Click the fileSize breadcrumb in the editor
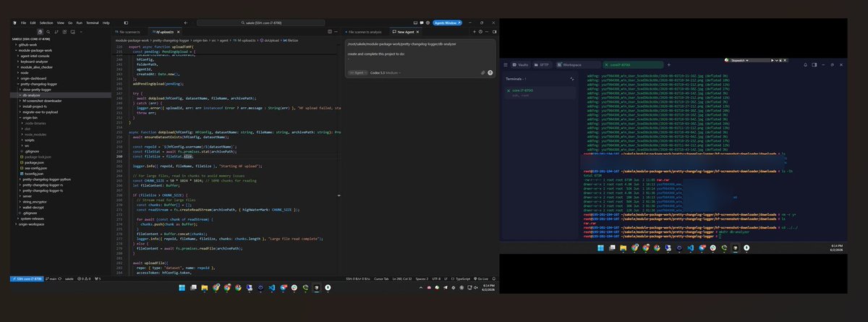The width and height of the screenshot is (868, 322). (x=292, y=40)
